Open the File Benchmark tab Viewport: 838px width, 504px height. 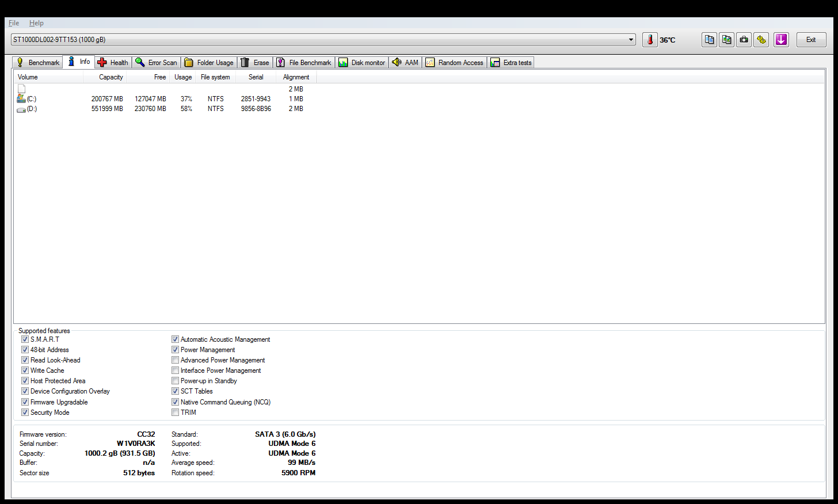click(x=304, y=63)
